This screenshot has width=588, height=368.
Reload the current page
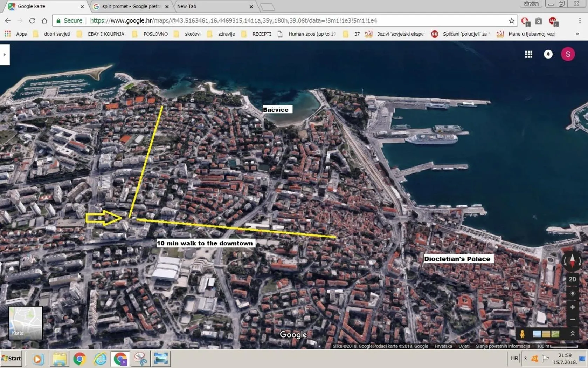click(32, 21)
